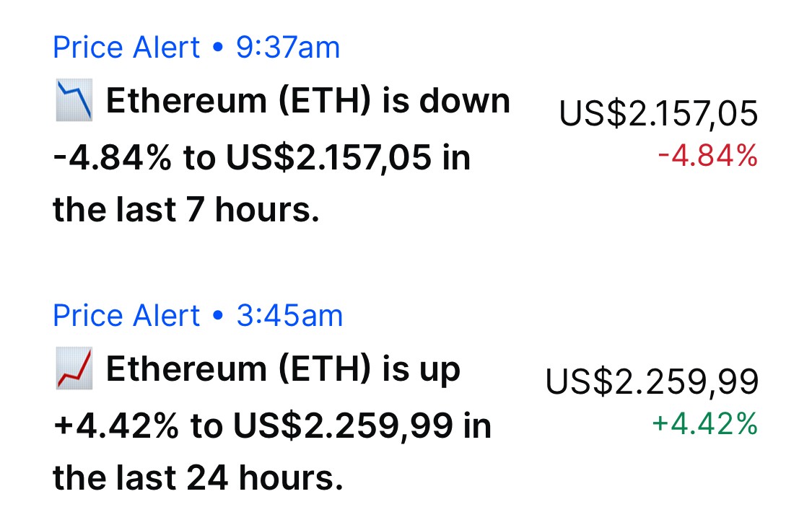812x525 pixels.
Task: Click the 'Price Alert' label above the down alert
Action: 126,48
